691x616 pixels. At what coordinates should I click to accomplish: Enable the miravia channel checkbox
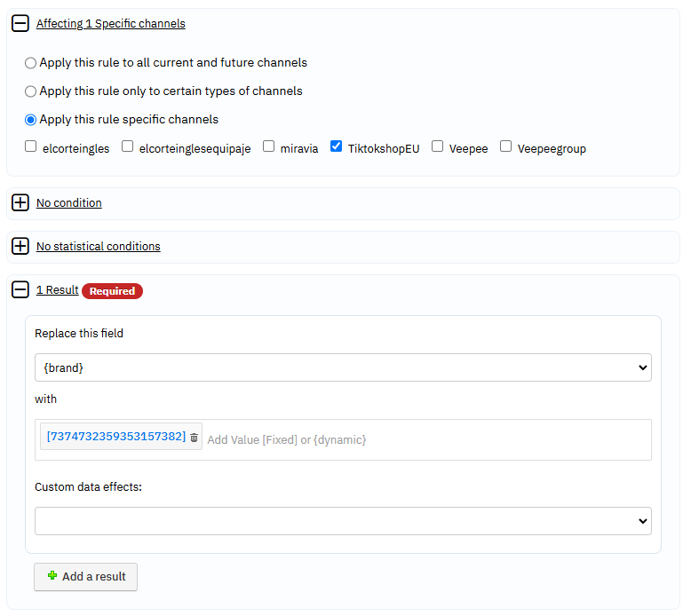coord(268,146)
